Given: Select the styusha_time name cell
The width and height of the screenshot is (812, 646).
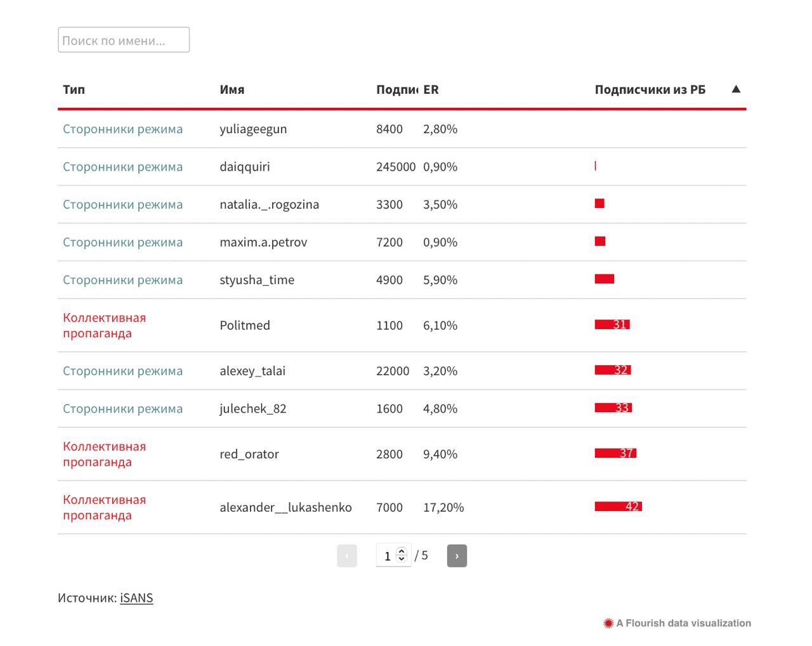Looking at the screenshot, I should [257, 280].
